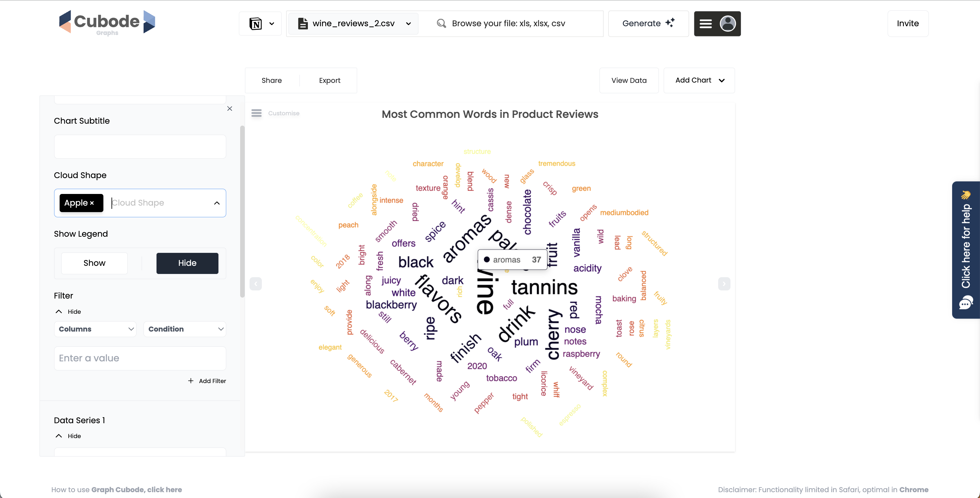This screenshot has height=498, width=980.
Task: Open the Share tab
Action: [x=272, y=81]
